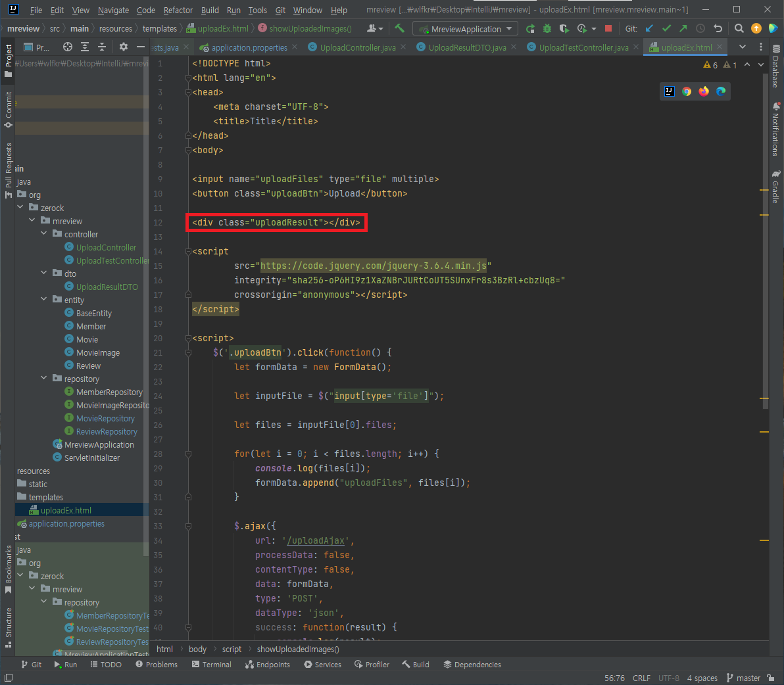Viewport: 784px width, 685px height.
Task: Open built-in preview IntelliJ icon
Action: (x=670, y=91)
